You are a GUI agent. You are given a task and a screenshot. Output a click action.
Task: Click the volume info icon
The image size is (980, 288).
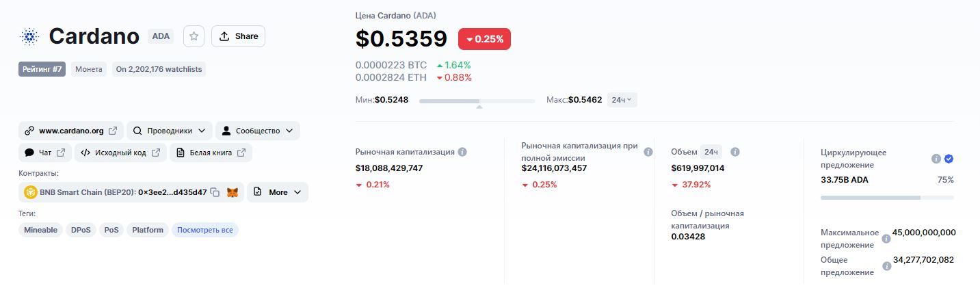coord(735,152)
